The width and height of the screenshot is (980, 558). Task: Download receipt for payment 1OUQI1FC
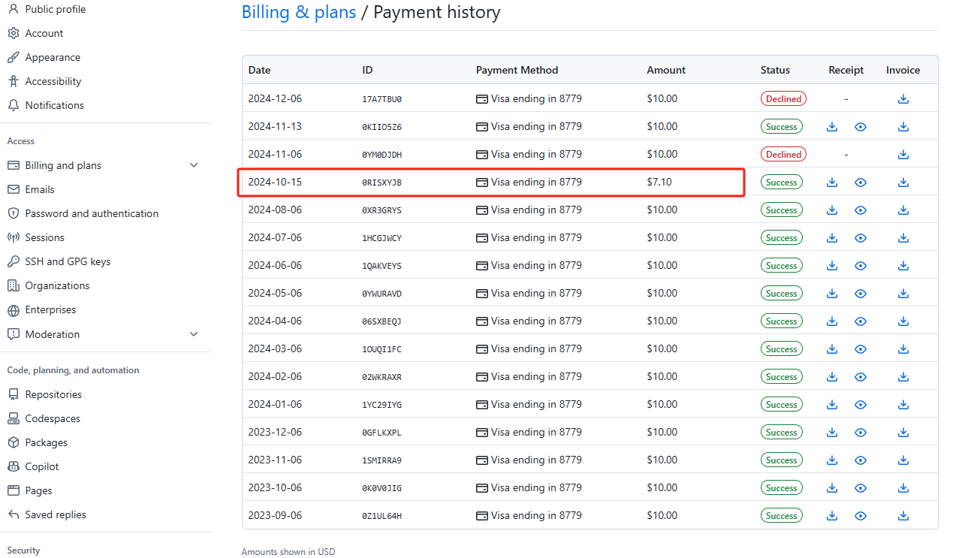click(x=832, y=349)
